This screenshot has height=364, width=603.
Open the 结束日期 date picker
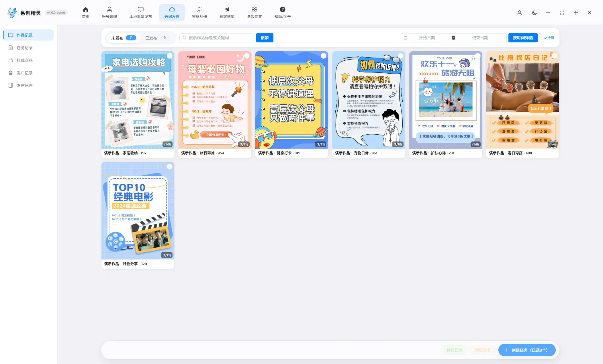480,38
